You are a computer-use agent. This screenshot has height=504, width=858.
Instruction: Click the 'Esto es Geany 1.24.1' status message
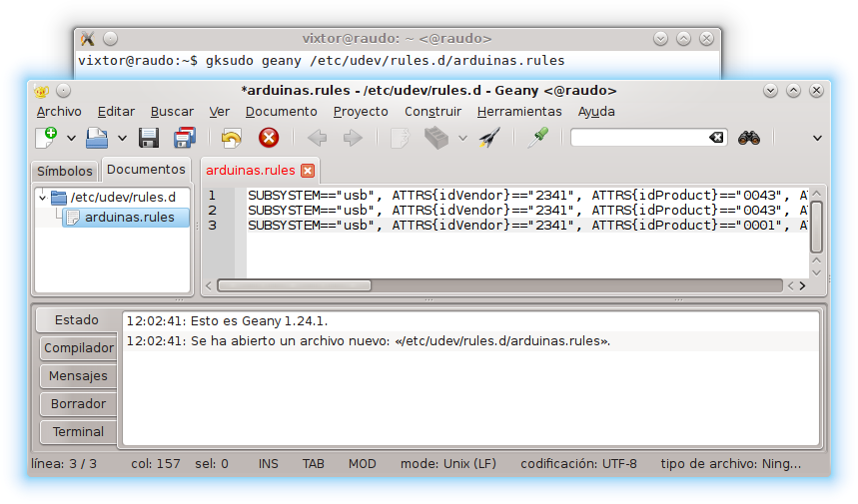point(227,321)
